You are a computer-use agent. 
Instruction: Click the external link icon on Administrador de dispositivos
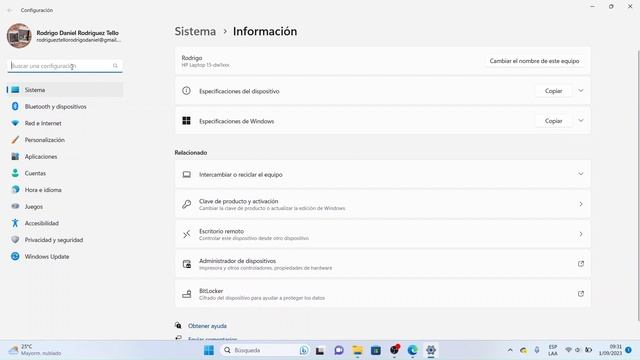pos(581,264)
